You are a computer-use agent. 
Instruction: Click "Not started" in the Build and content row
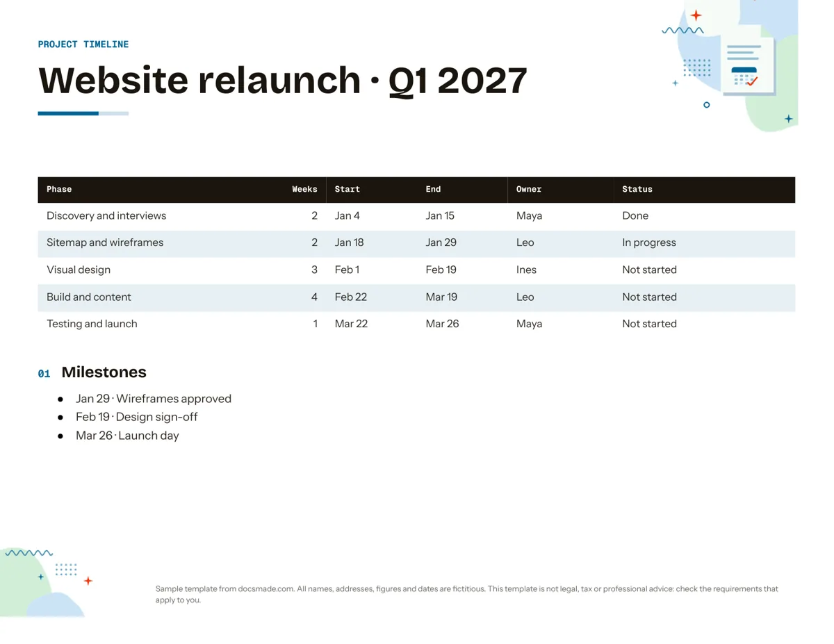(x=650, y=297)
